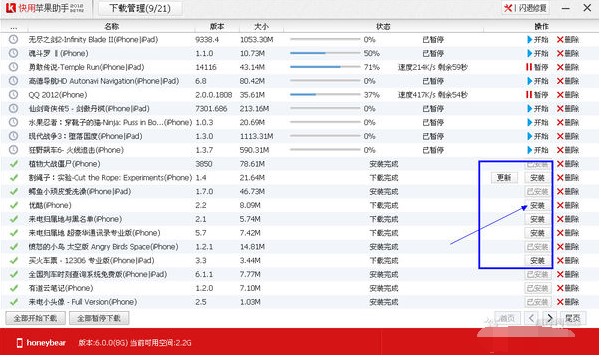
Task: Click the 2.0.0.1808 version value
Action: coord(213,95)
